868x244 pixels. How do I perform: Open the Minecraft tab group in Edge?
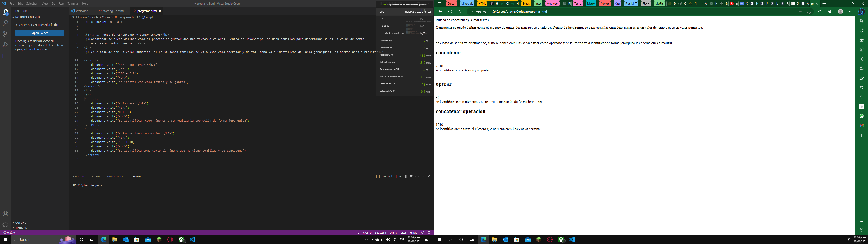[x=467, y=3]
